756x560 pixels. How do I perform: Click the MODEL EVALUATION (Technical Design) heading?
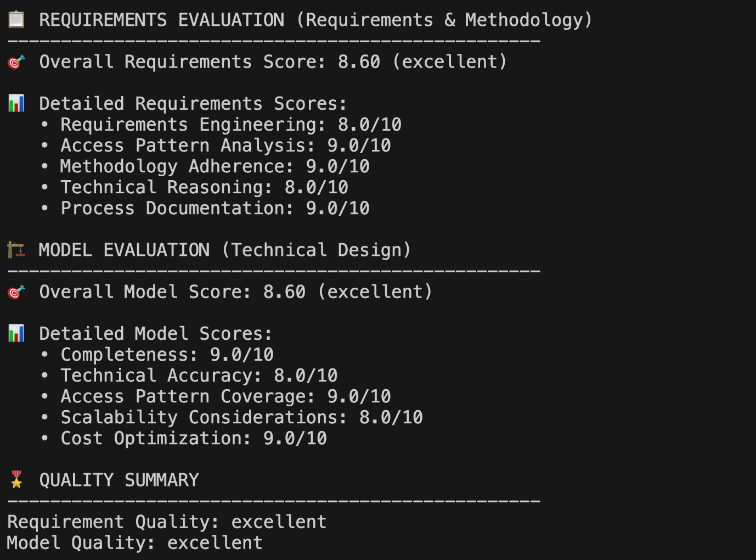point(224,250)
